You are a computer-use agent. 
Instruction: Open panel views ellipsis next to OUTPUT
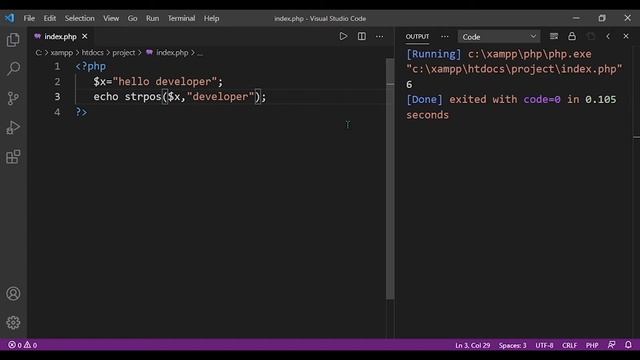coord(444,36)
